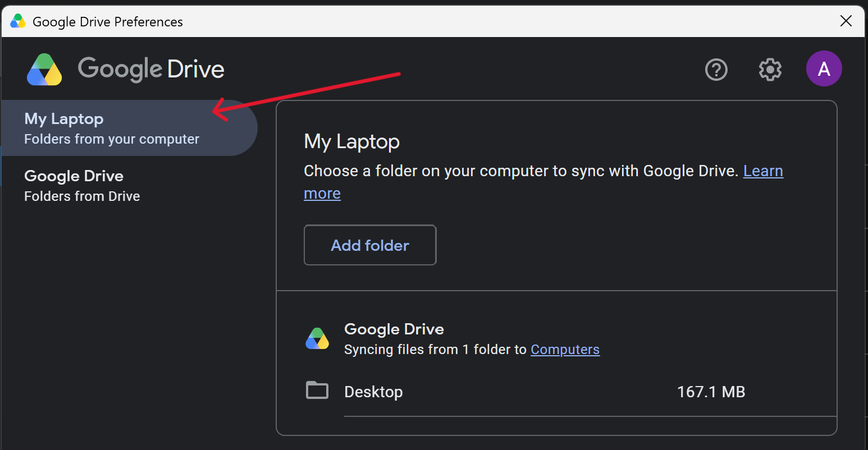Click the large Google Drive logo icon

[x=44, y=70]
